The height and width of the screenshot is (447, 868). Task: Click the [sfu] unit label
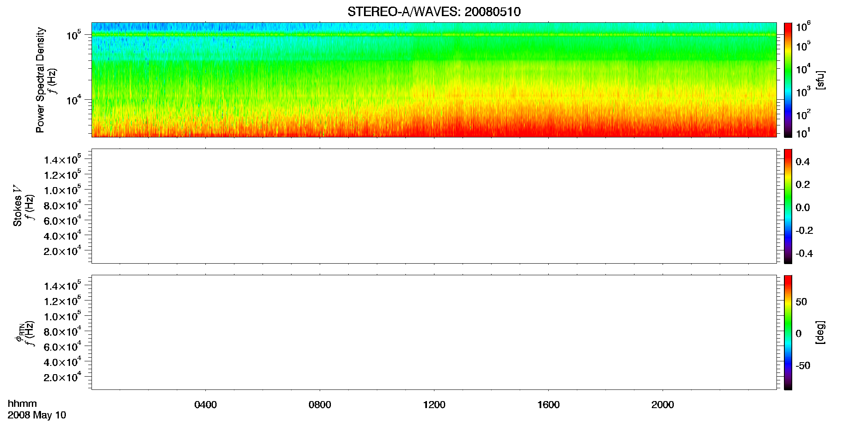(x=820, y=80)
